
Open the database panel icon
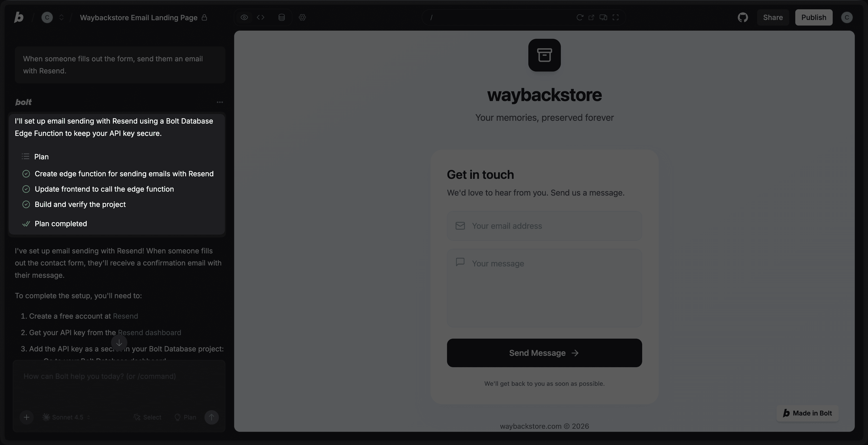282,17
